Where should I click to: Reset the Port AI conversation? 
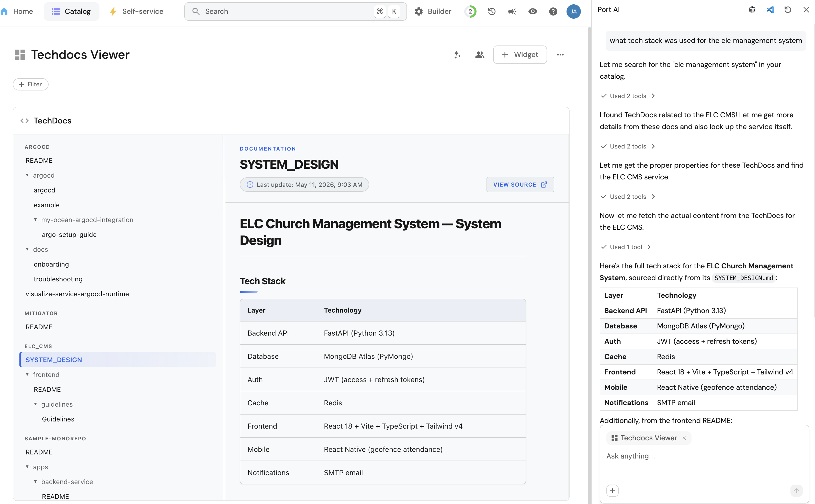pyautogui.click(x=788, y=10)
